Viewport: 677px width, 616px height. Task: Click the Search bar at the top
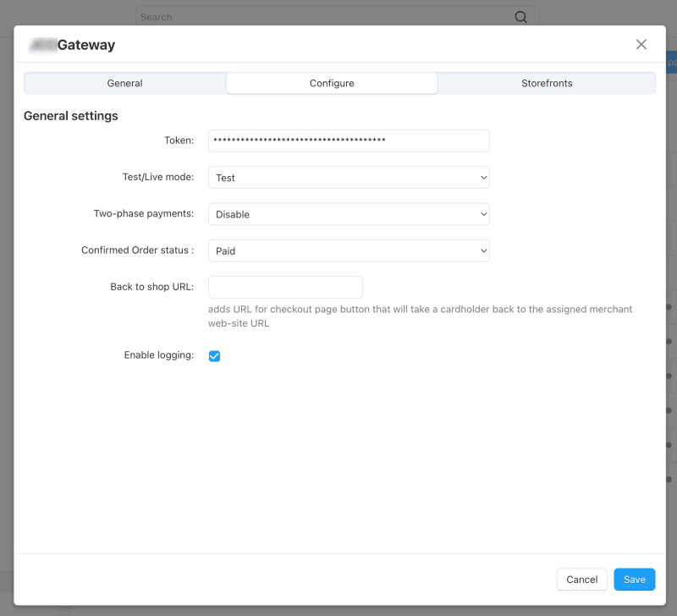[x=330, y=16]
